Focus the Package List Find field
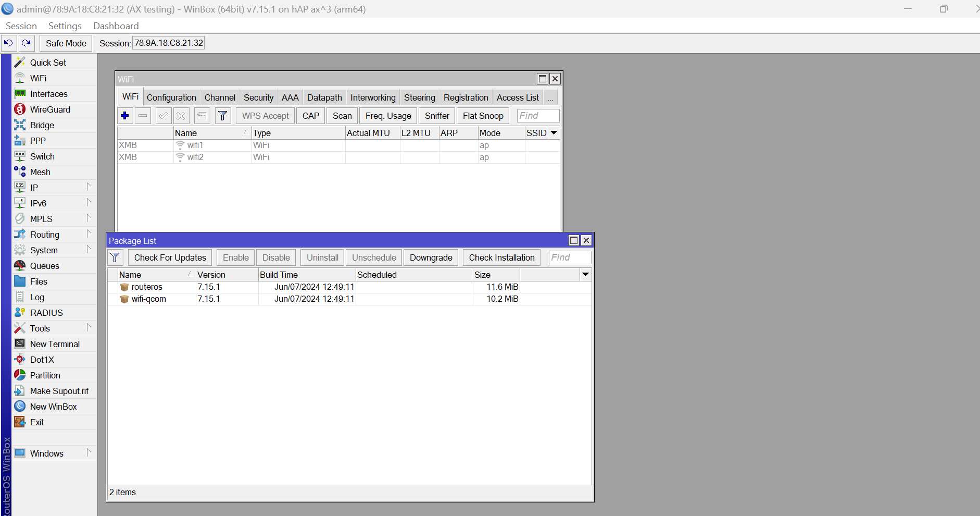Image resolution: width=980 pixels, height=516 pixels. pyautogui.click(x=570, y=257)
